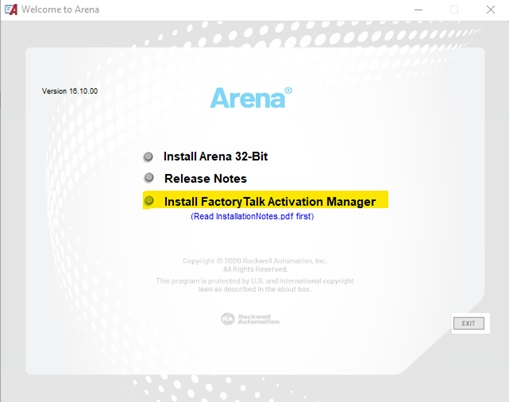Viewport: 511px width, 402px height.
Task: Click the Welcome to Arena title text
Action: pos(60,10)
